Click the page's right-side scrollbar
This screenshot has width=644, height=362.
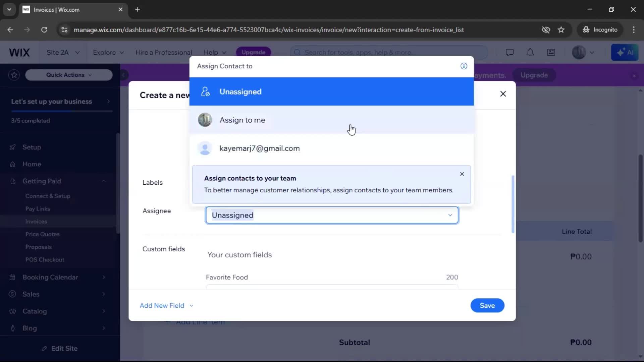640,198
